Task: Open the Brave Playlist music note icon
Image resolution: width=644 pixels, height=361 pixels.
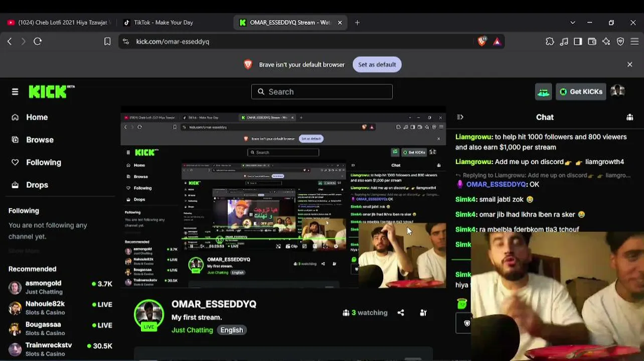Action: click(x=564, y=42)
